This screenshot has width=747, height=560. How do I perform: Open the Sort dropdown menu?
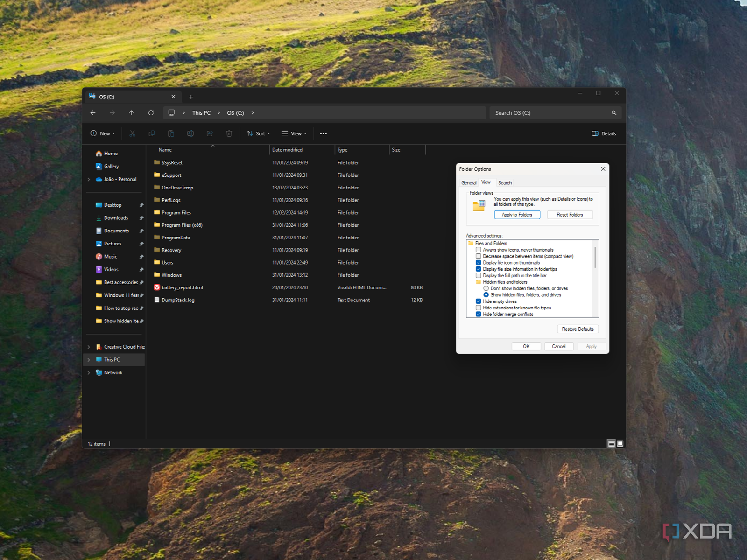258,133
